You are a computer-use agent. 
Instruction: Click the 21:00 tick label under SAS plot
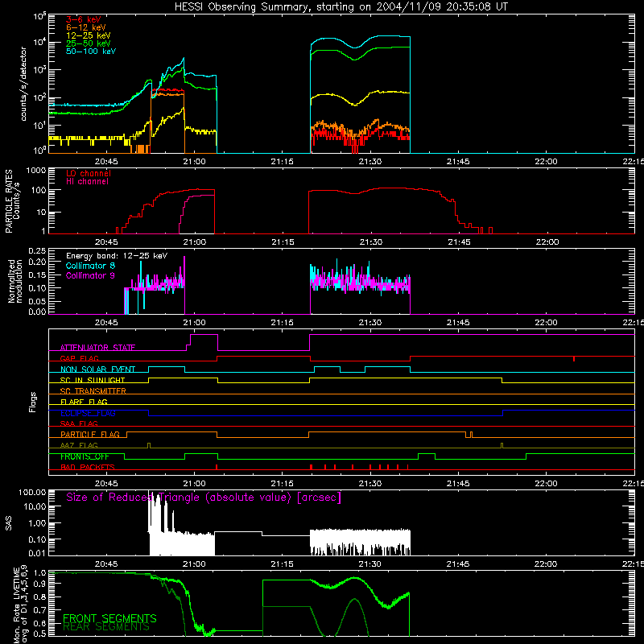click(x=194, y=564)
